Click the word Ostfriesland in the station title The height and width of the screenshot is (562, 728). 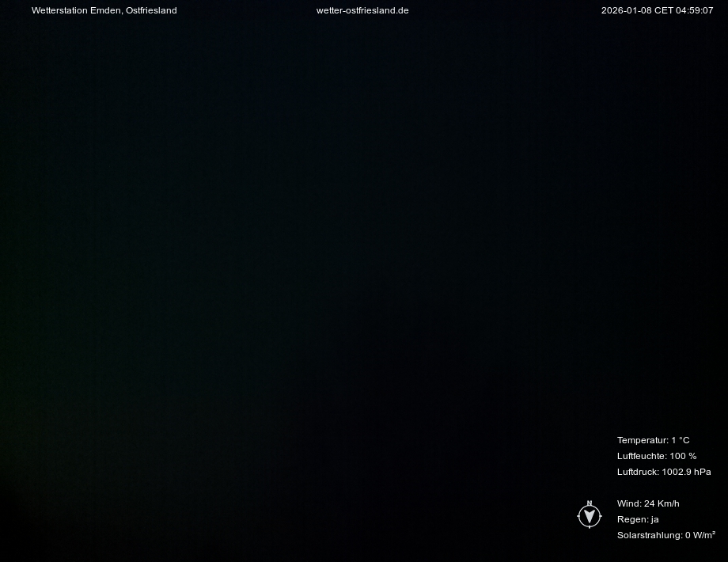[151, 10]
